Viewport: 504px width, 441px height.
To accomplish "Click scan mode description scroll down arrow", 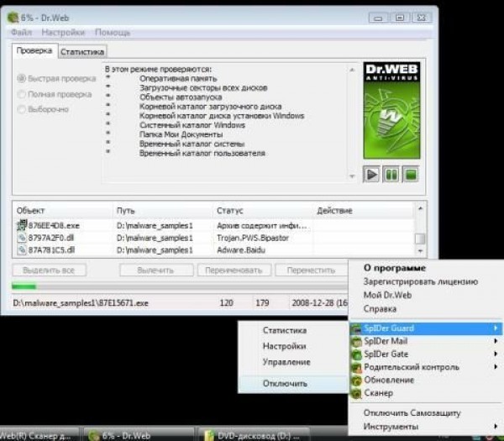I will 352,176.
